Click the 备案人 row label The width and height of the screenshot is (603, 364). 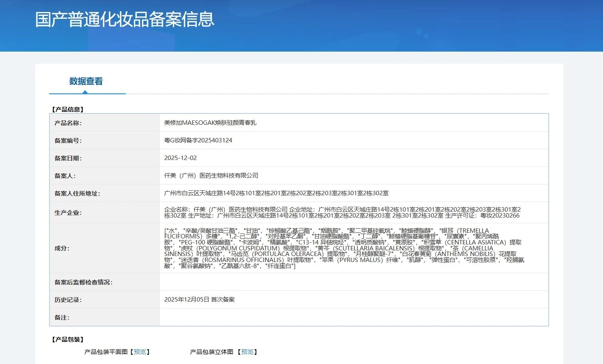[65, 176]
